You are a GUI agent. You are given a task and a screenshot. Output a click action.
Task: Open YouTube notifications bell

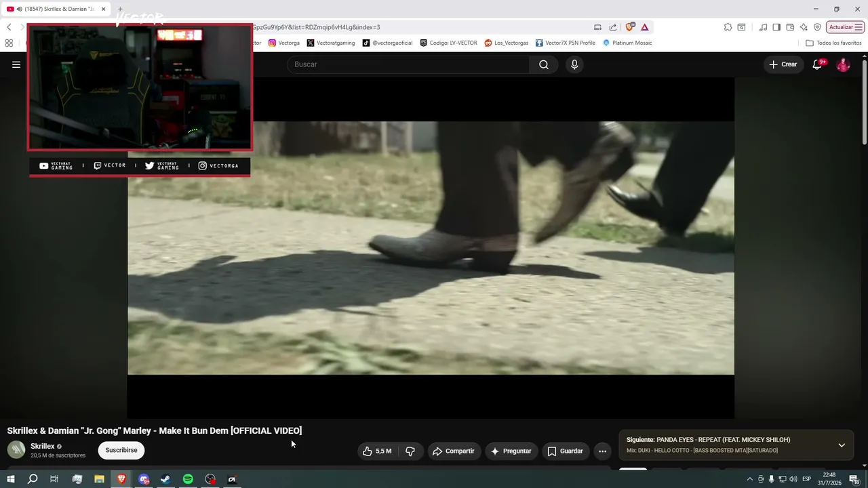pyautogui.click(x=818, y=64)
